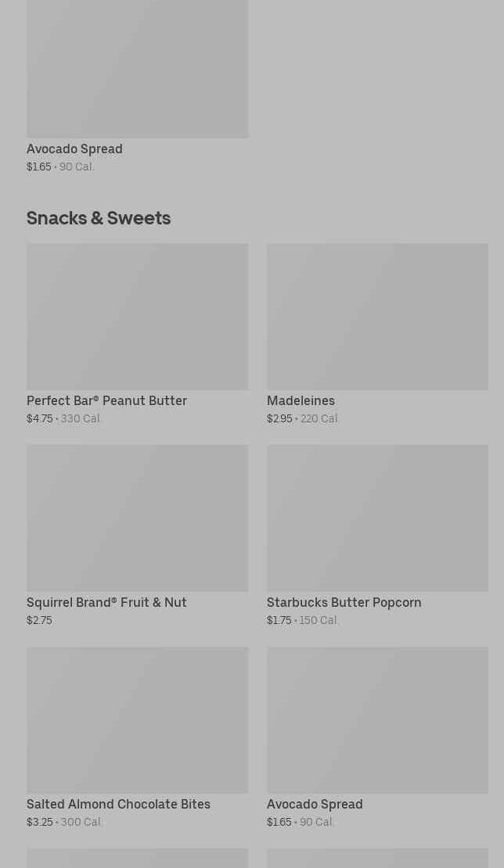The image size is (504, 868).
Task: Click the $1.75 Butter Popcorn price
Action: click(x=279, y=620)
